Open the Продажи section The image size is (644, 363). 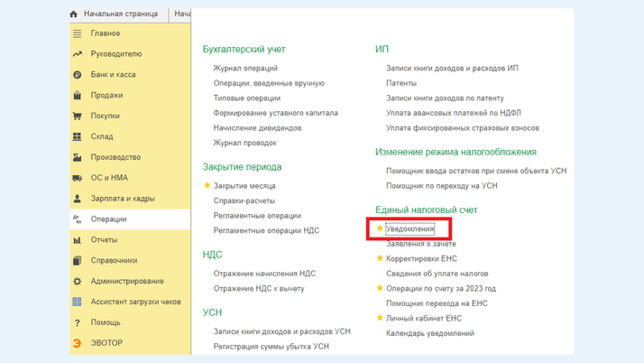106,96
